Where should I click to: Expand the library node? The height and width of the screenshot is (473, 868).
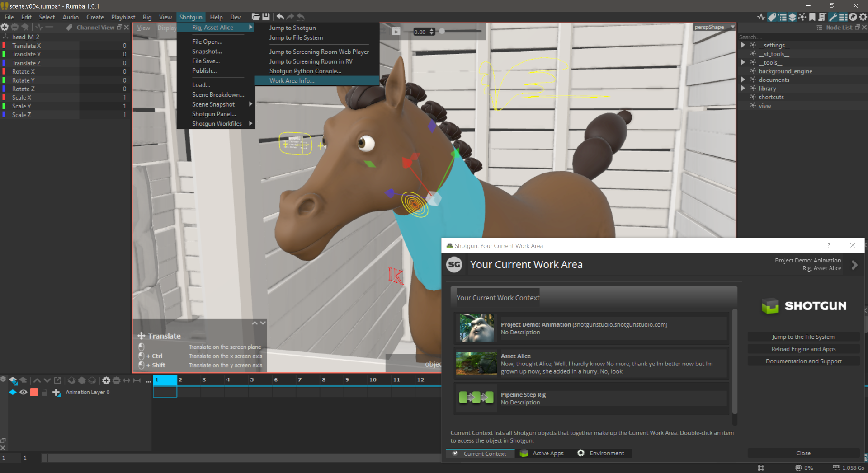(x=743, y=88)
